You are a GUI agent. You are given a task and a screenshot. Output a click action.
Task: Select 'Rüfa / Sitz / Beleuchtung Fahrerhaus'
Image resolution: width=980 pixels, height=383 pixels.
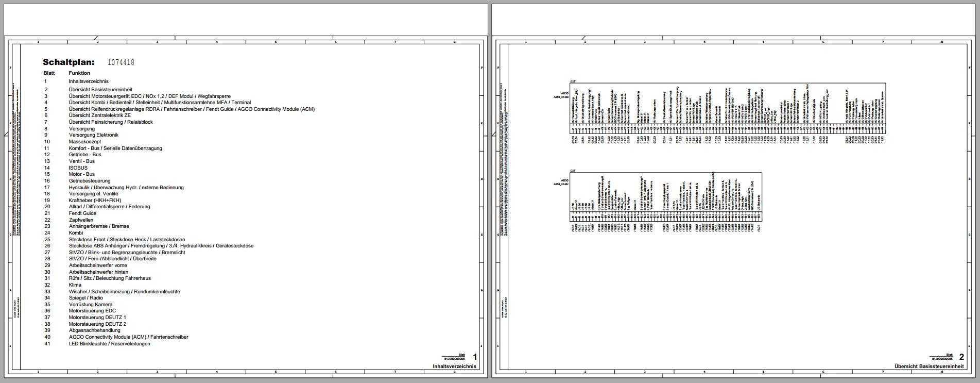pyautogui.click(x=110, y=278)
